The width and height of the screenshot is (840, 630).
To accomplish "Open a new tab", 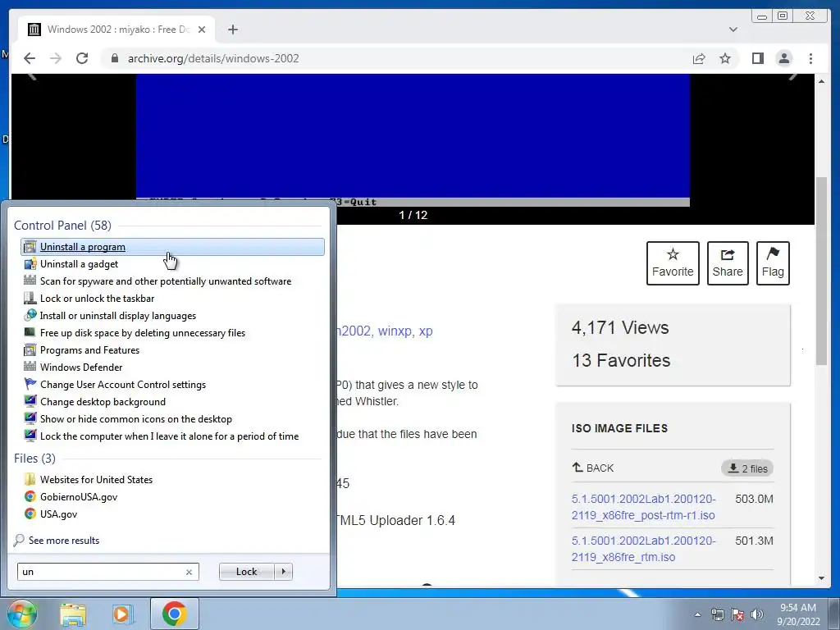I will (232, 30).
